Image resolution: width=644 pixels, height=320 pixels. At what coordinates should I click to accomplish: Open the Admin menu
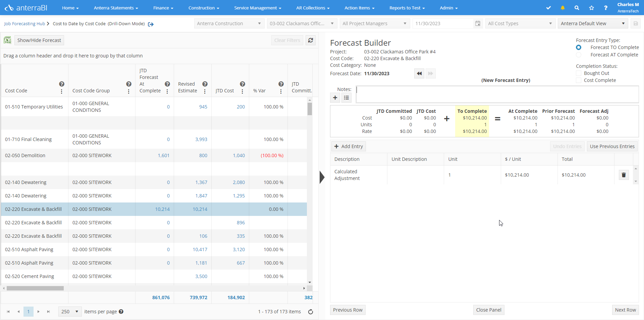(x=449, y=8)
